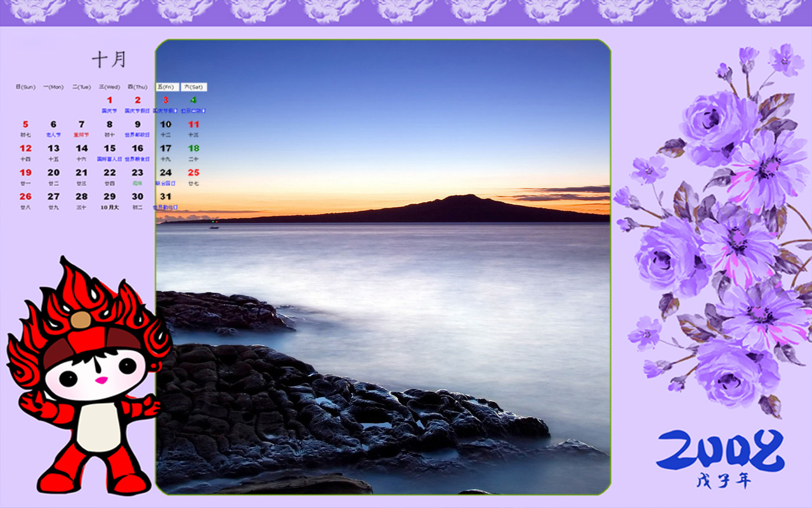Click the red Sunday date 26

[25, 197]
